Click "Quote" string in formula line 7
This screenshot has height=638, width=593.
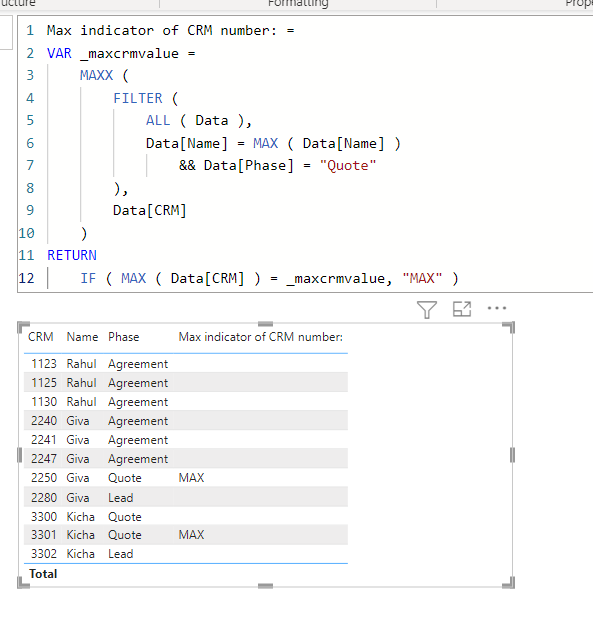tap(348, 166)
